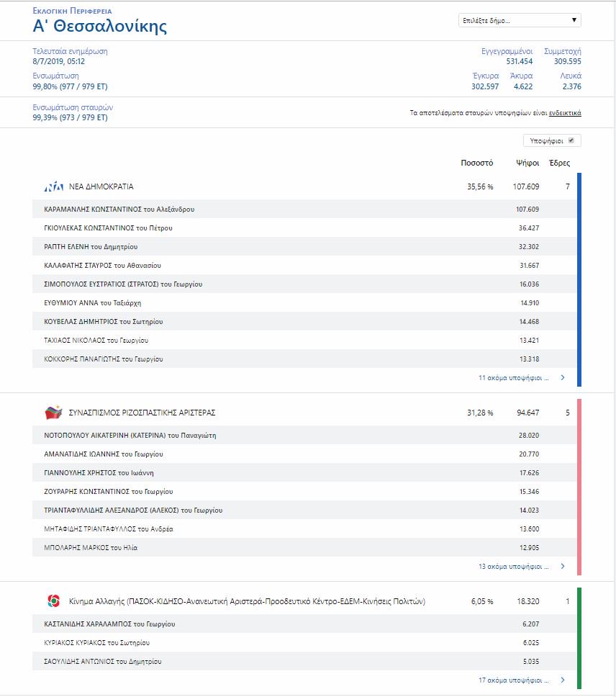Click the ΝΕΑ ΔΗΜΟΚΡΑΤΙΑ party name
Screen dimensions: 616x697
coord(101,186)
